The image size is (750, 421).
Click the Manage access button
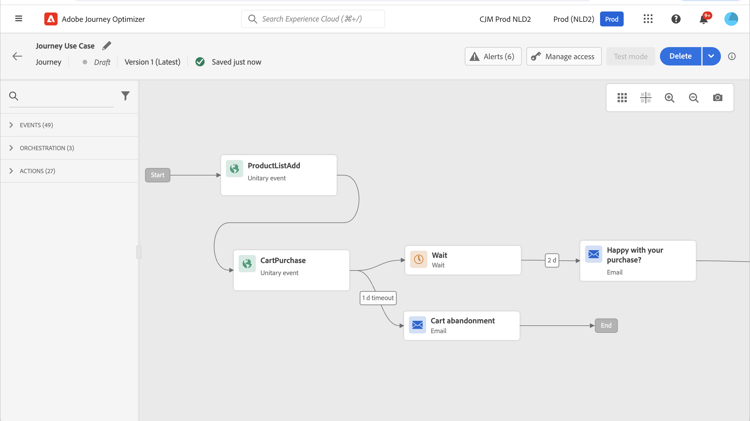(x=564, y=57)
